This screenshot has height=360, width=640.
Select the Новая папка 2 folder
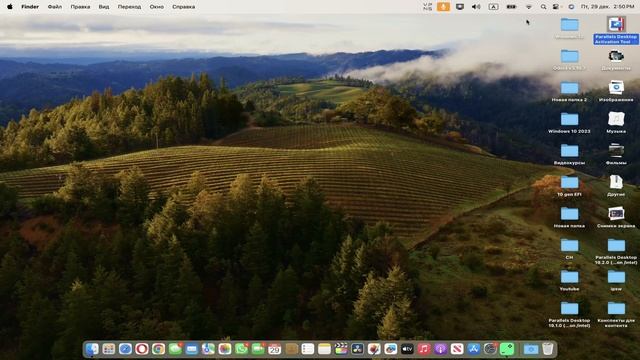point(569,91)
